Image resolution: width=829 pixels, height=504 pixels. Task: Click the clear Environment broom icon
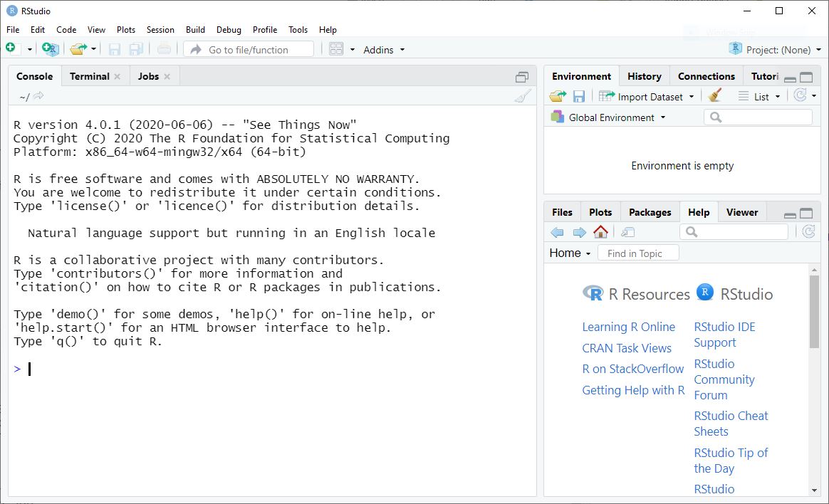pos(714,95)
